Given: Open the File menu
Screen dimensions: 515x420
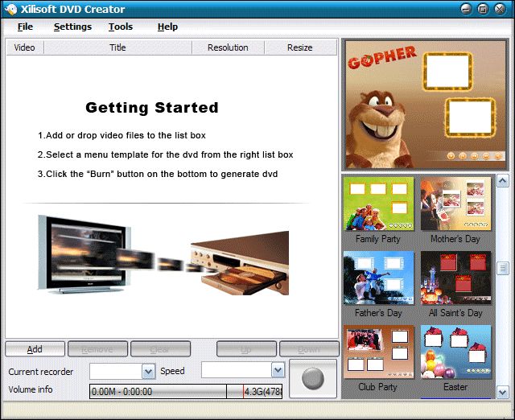Looking at the screenshot, I should pos(25,27).
